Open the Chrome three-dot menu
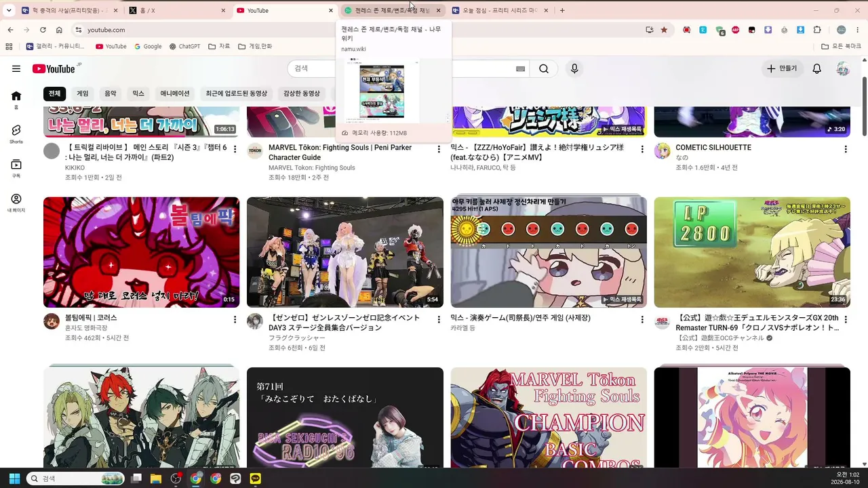Image resolution: width=868 pixels, height=488 pixels. tap(857, 30)
